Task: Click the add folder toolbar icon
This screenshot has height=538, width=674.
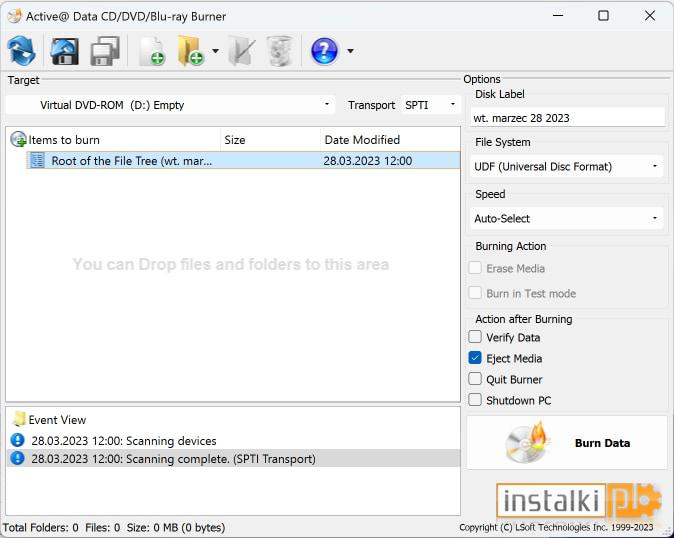Action: 190,51
